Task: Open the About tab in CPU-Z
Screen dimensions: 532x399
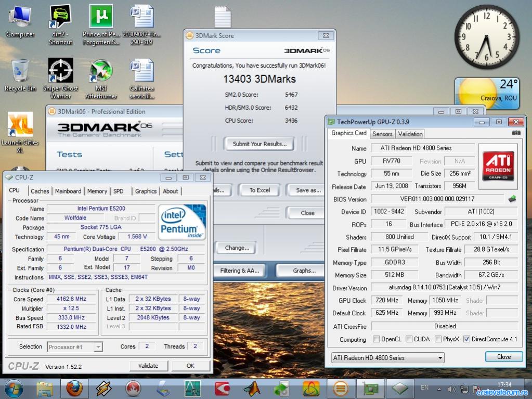Action: [x=171, y=191]
